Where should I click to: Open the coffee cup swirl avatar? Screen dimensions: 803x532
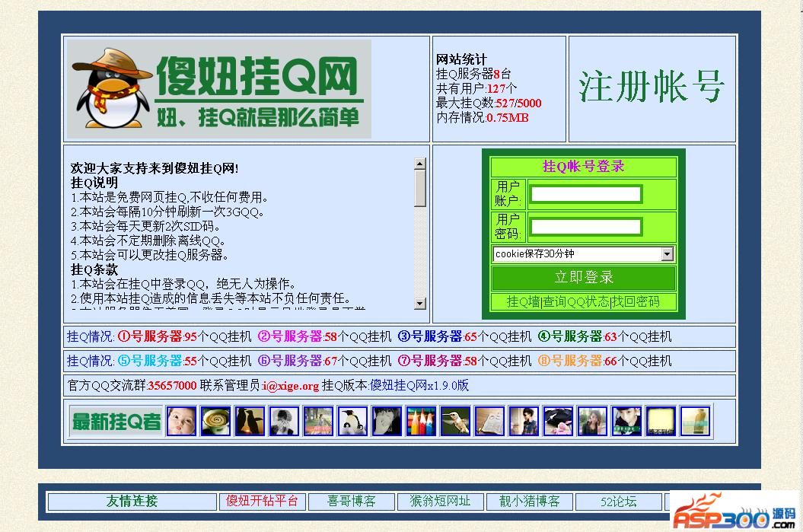pos(215,422)
